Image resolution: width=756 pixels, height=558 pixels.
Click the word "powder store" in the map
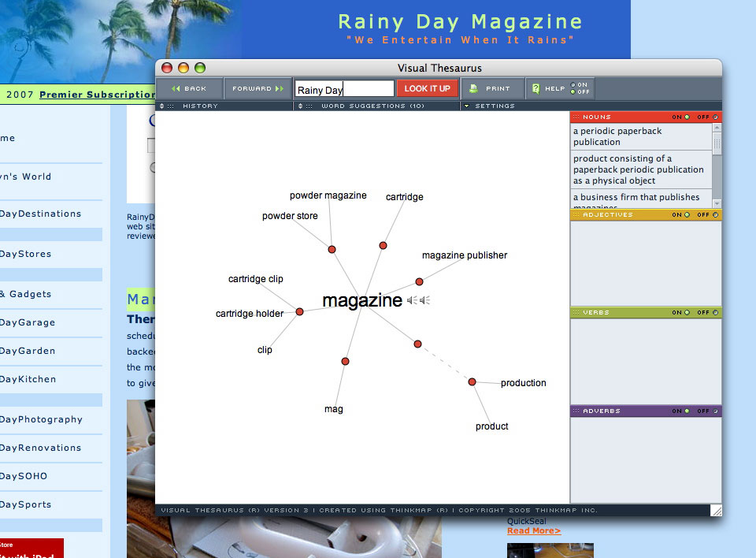point(290,216)
